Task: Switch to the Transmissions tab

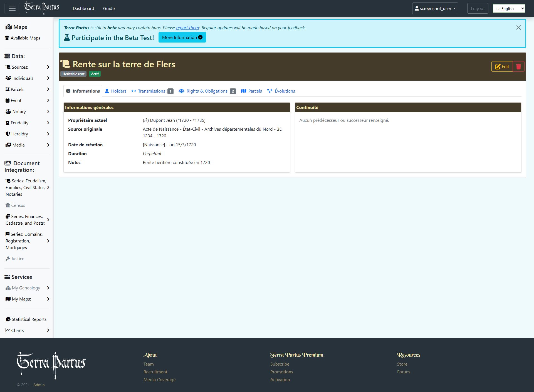Action: pyautogui.click(x=152, y=91)
